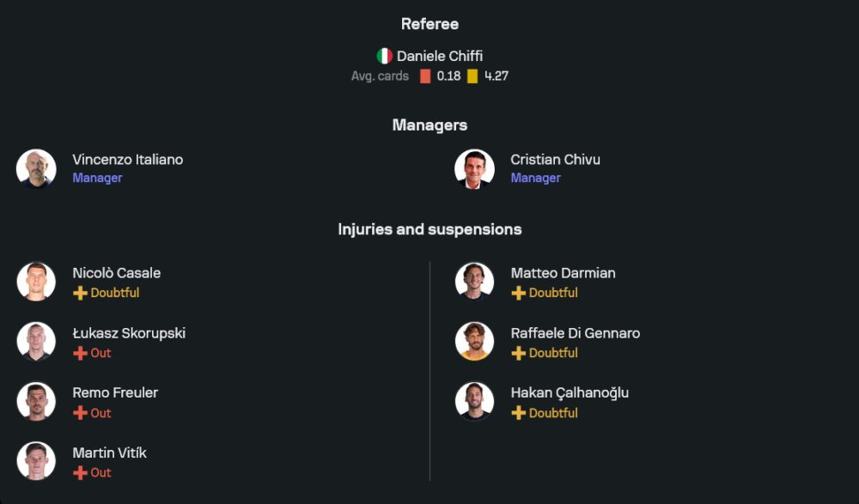
Task: Click Martin Vitík's player photo
Action: click(36, 461)
